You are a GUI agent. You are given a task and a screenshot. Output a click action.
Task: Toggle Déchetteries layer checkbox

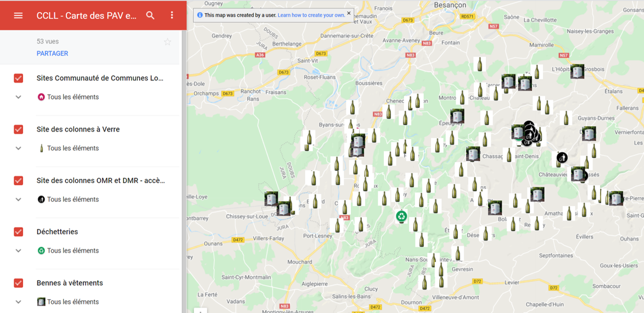click(19, 232)
